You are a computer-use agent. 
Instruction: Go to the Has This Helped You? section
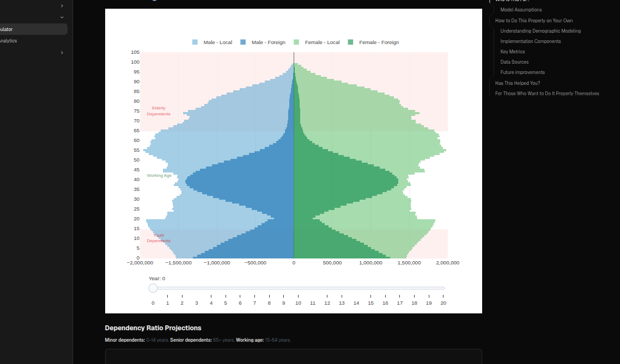click(517, 83)
